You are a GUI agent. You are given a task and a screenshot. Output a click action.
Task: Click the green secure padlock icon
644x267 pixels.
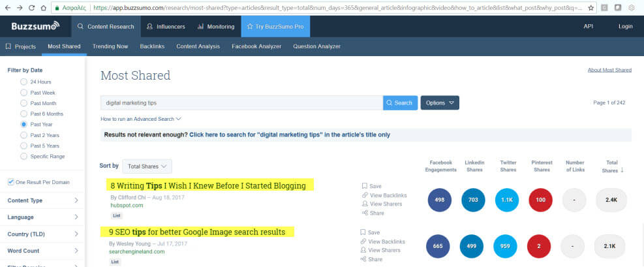57,8
